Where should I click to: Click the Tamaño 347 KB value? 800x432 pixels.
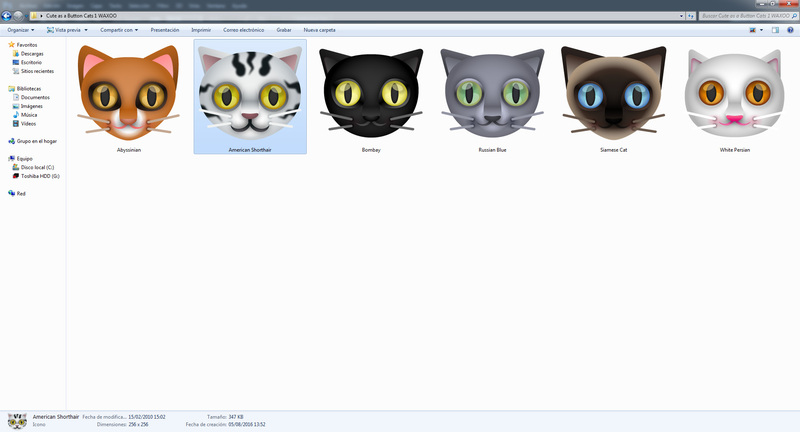[236, 417]
